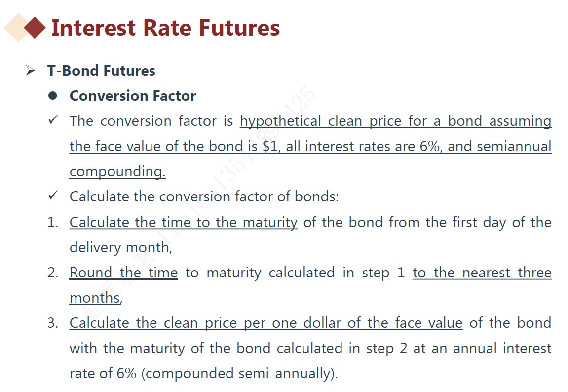
Task: Click the 'T-Bond Futures' heading
Action: click(101, 71)
